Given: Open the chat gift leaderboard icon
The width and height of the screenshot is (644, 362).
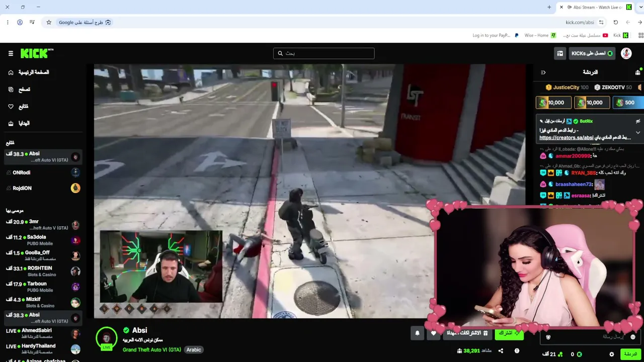Looking at the screenshot, I should pos(637,72).
